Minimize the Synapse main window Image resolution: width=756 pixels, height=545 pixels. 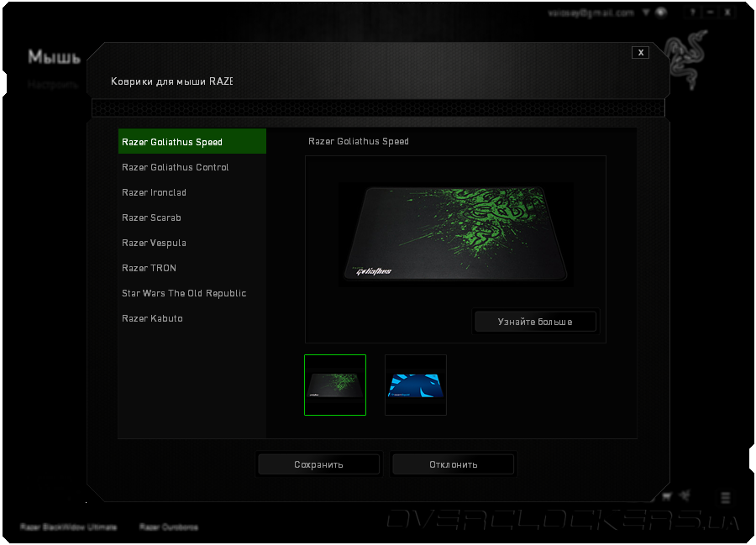pos(710,13)
